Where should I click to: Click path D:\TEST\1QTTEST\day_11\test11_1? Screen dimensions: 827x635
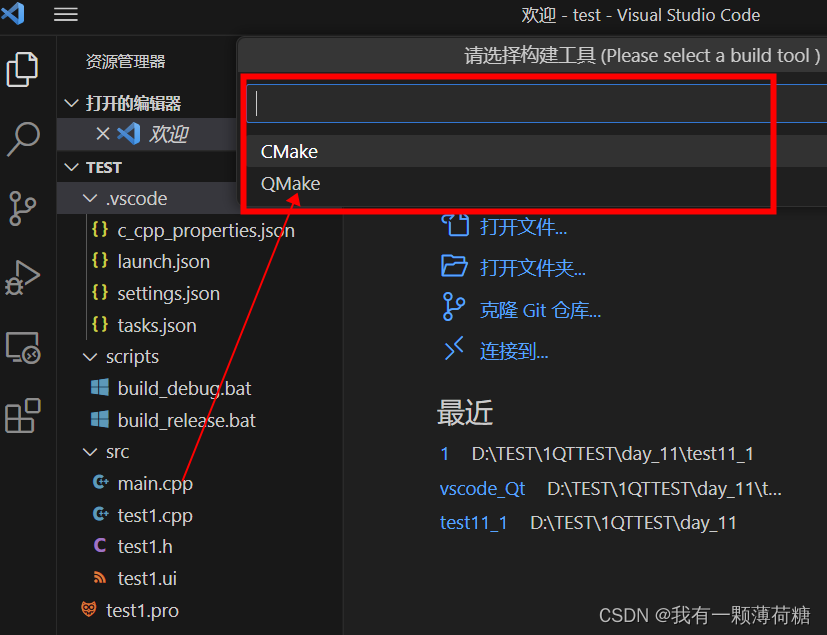coord(613,454)
